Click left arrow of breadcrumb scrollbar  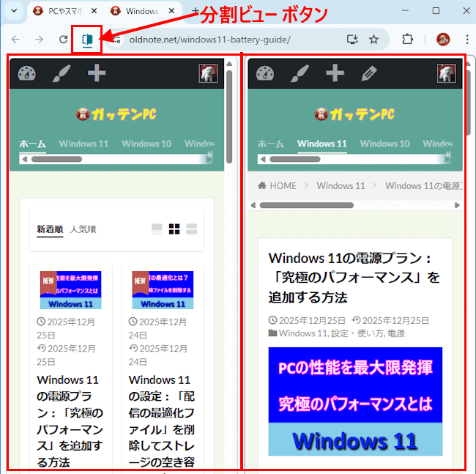click(x=253, y=205)
